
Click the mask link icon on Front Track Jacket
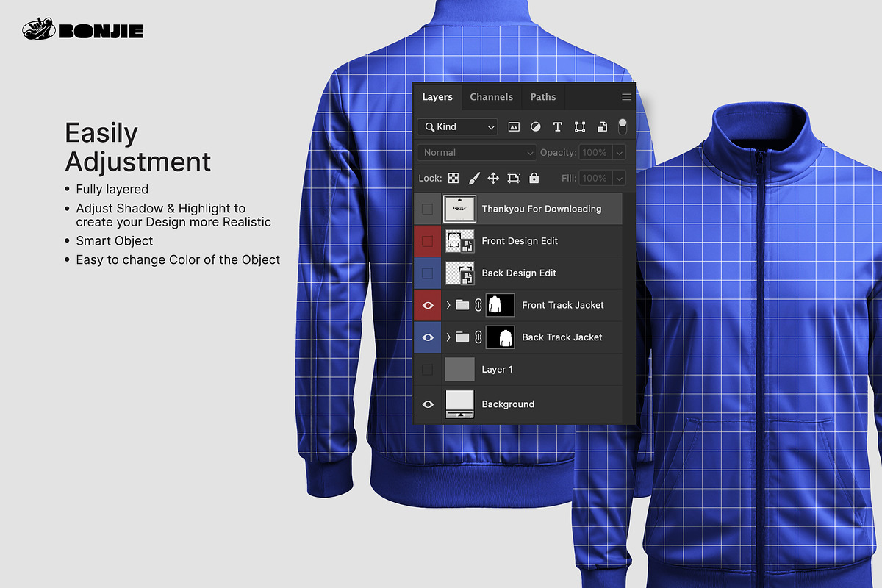(x=478, y=305)
